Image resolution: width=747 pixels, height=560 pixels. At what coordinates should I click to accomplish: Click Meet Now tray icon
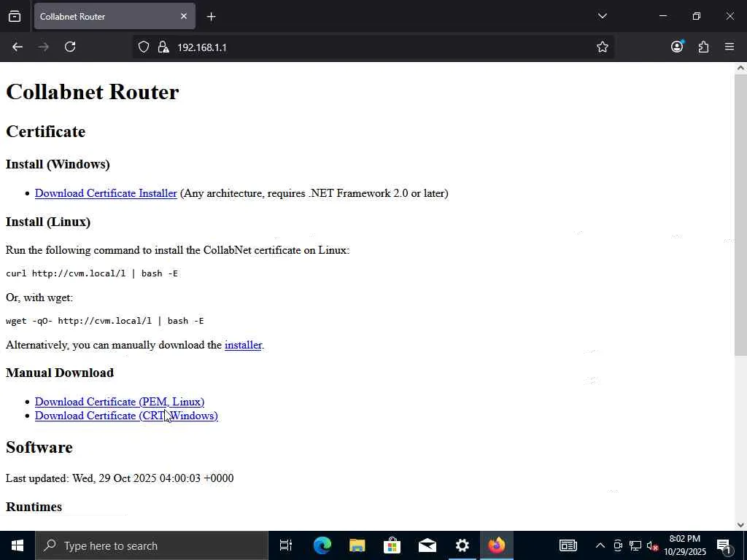[x=618, y=545]
